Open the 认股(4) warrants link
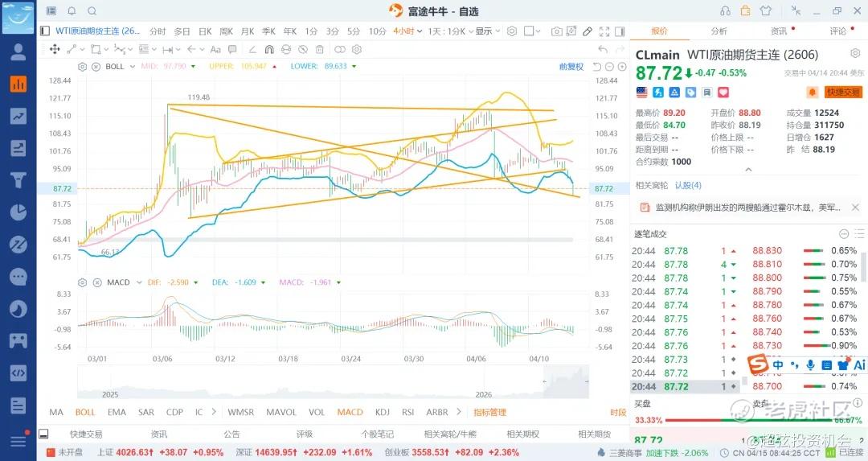Viewport: 868px width, 461px height. pos(687,185)
